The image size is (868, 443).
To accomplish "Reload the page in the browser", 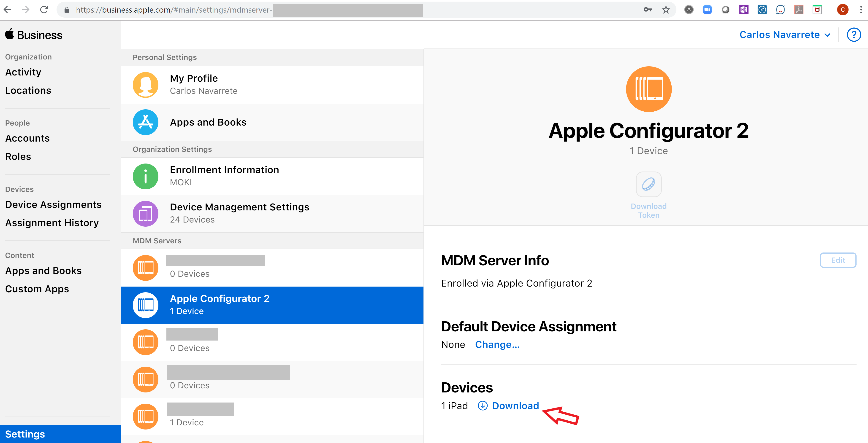I will point(44,10).
